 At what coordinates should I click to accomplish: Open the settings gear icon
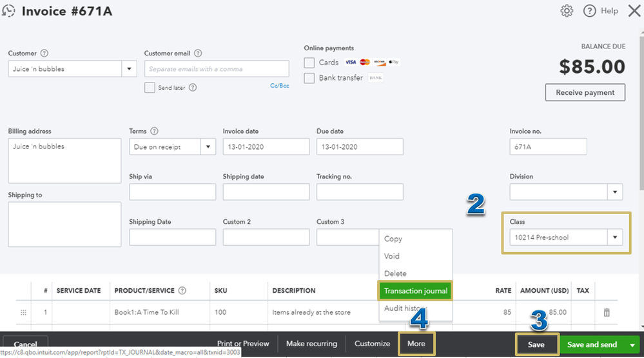click(x=567, y=11)
